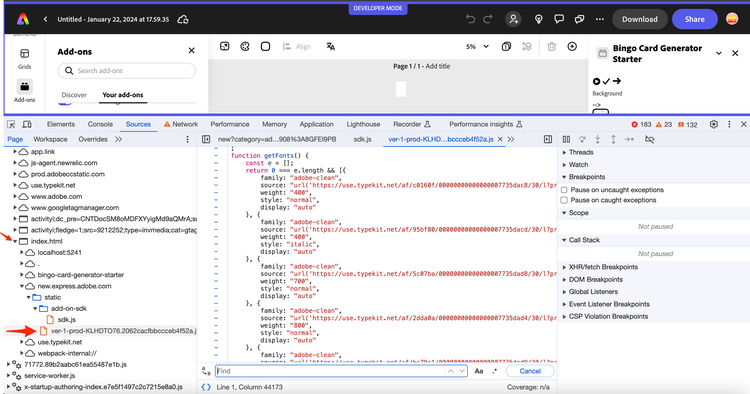Enable Pause on caught exceptions
This screenshot has height=394, width=750.
coord(564,200)
